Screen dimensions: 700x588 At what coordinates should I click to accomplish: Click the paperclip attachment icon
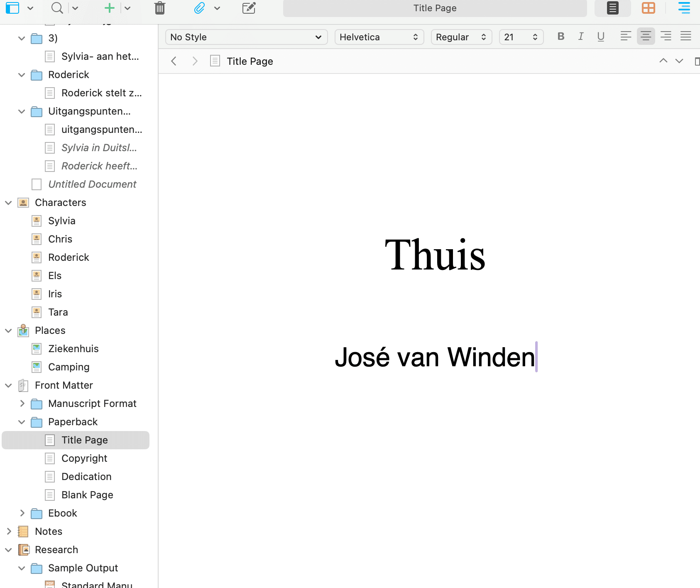pos(199,8)
